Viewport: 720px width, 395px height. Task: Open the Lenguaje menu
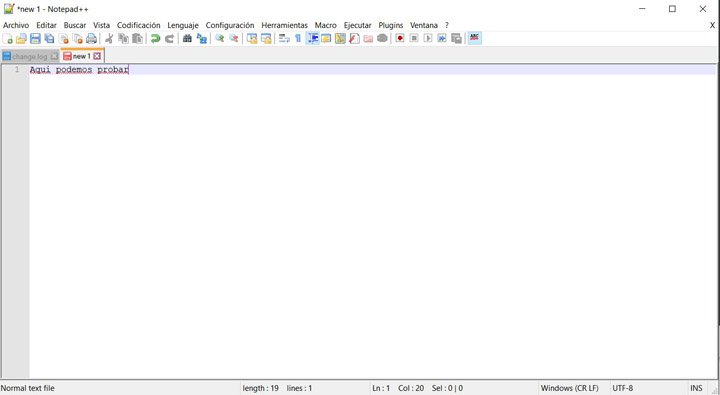(x=183, y=25)
